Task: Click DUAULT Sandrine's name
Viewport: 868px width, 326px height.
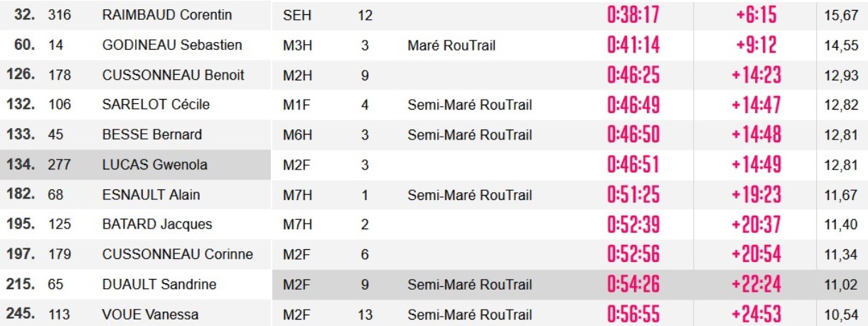Action: [x=159, y=284]
